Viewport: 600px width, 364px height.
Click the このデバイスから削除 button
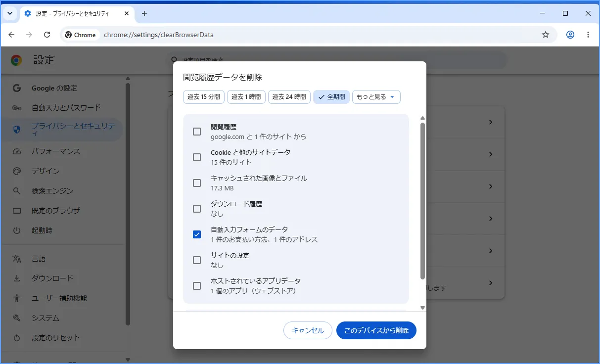coord(376,330)
